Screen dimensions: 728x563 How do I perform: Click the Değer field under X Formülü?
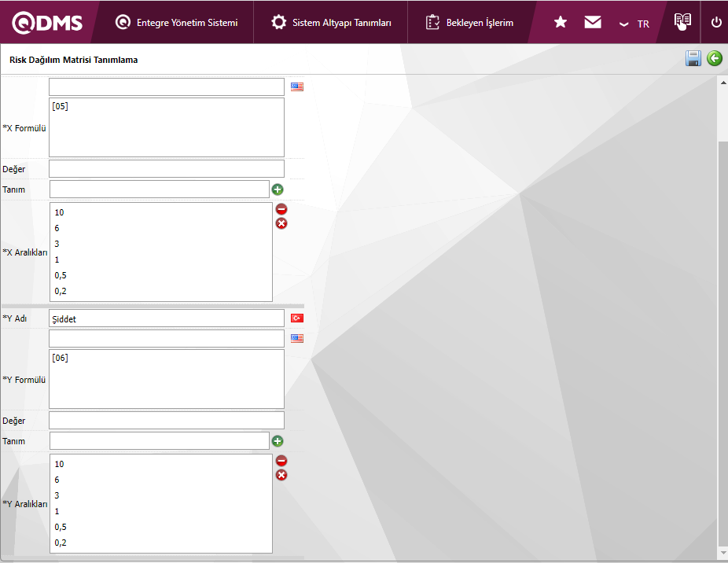click(x=167, y=168)
